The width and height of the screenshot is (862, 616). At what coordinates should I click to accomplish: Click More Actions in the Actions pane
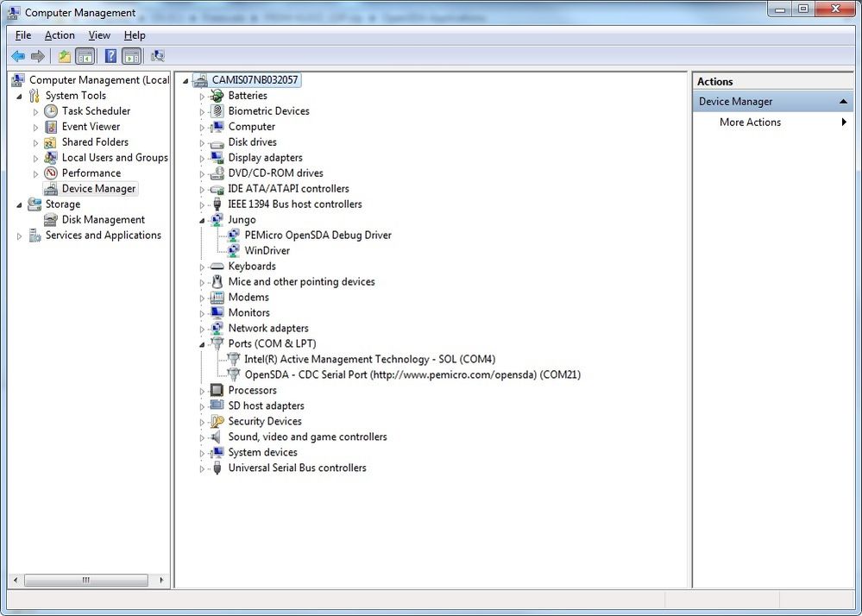749,122
